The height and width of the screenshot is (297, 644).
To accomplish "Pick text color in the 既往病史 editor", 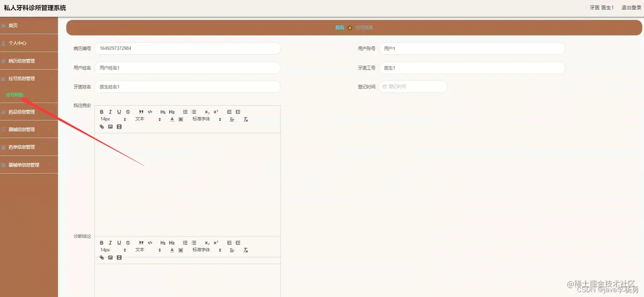I will click(x=172, y=120).
